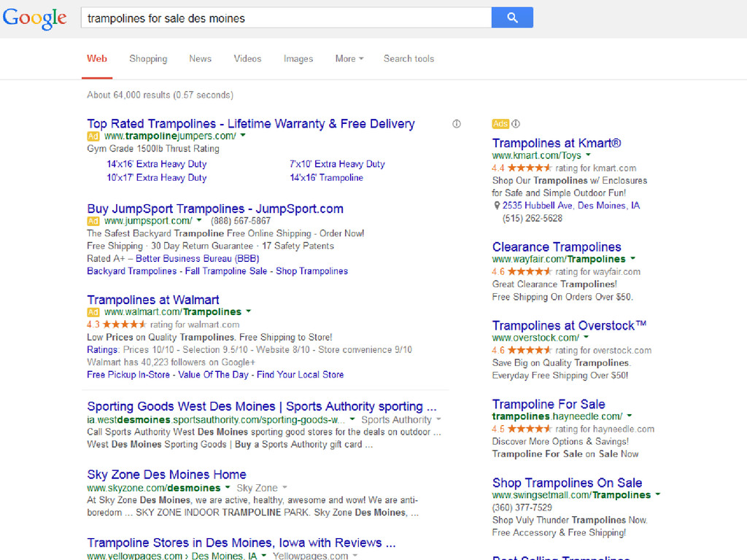Viewport: 747px width, 560px height.
Task: Expand the swingsetmall.com URL dropdown arrow
Action: pyautogui.click(x=658, y=495)
